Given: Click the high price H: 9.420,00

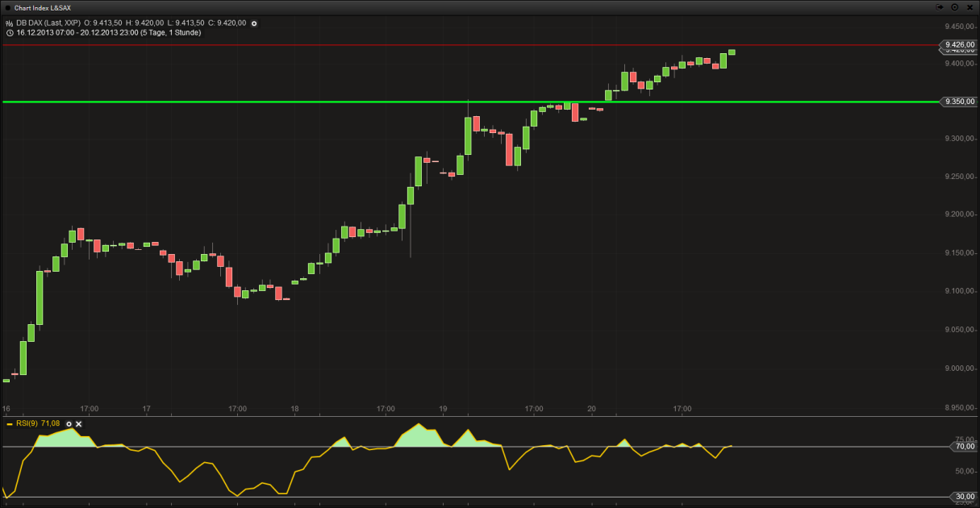Looking at the screenshot, I should coord(144,23).
